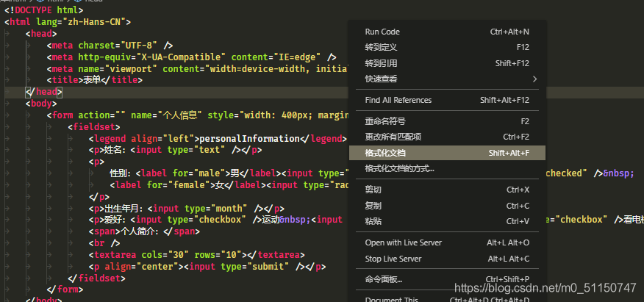Click the 姓名 text input line

(176, 150)
